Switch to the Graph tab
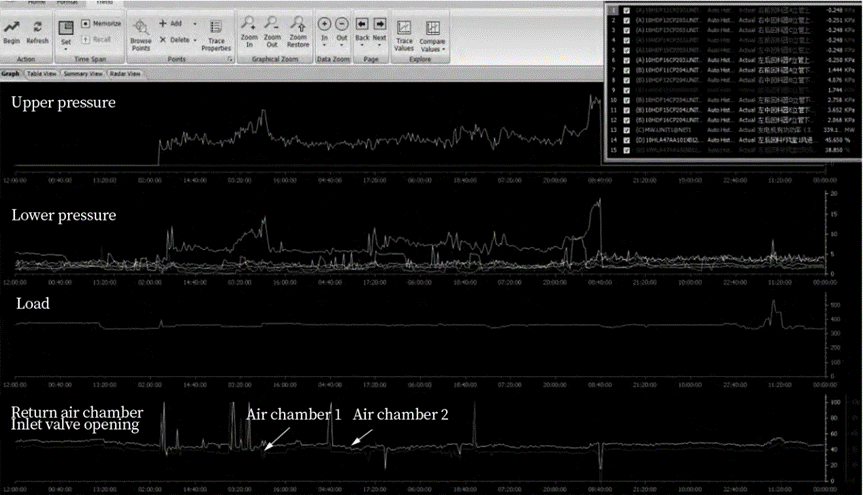The image size is (863, 495). click(x=10, y=74)
